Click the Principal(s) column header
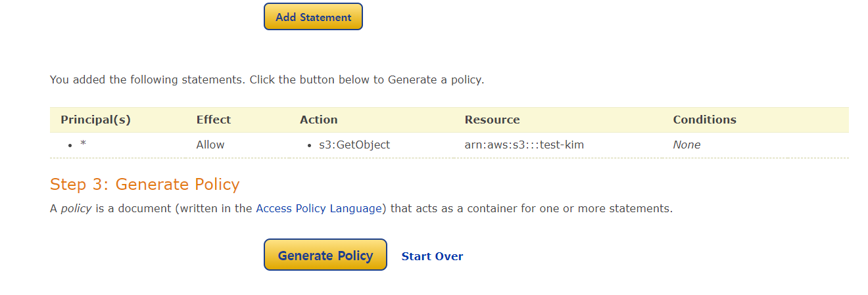 tap(95, 120)
